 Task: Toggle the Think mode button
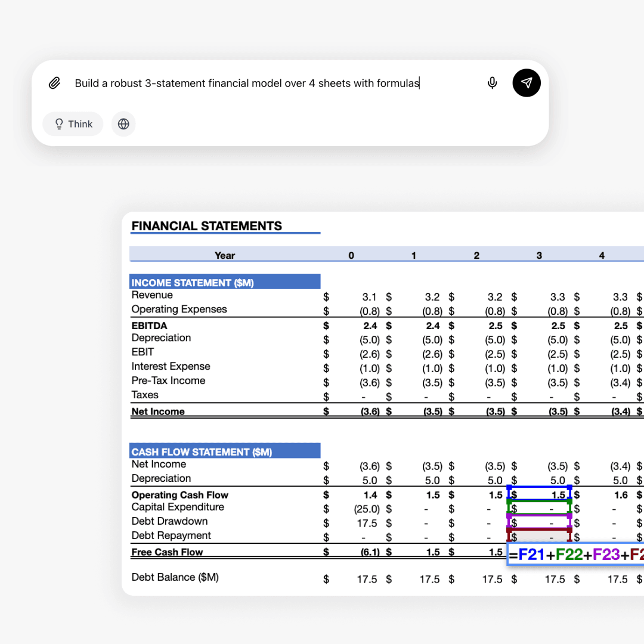pyautogui.click(x=73, y=124)
